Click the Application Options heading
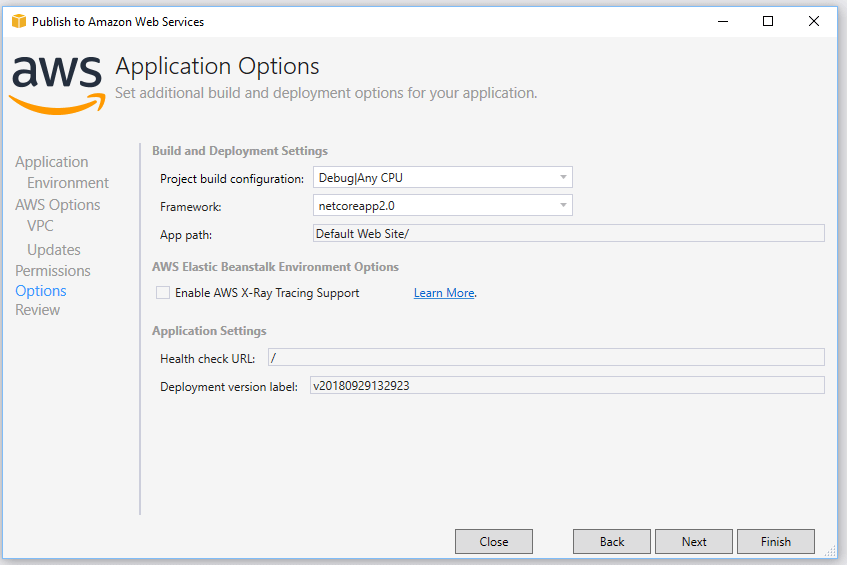 pyautogui.click(x=217, y=66)
